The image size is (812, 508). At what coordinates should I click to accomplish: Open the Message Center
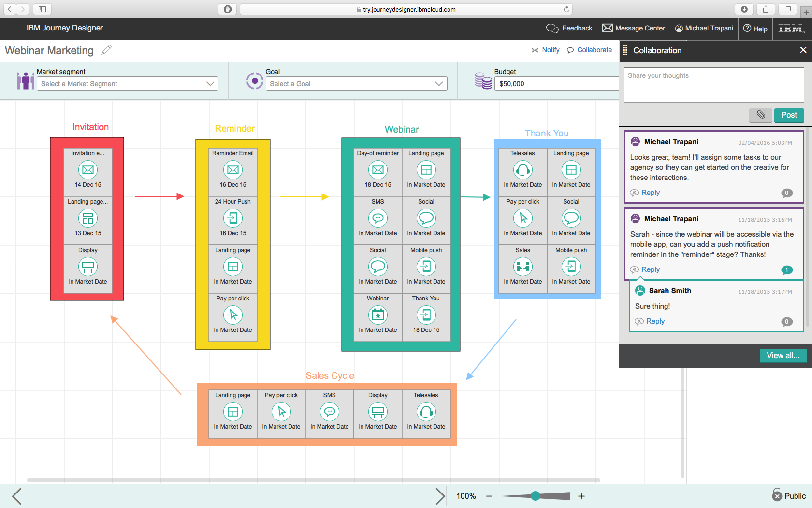634,28
